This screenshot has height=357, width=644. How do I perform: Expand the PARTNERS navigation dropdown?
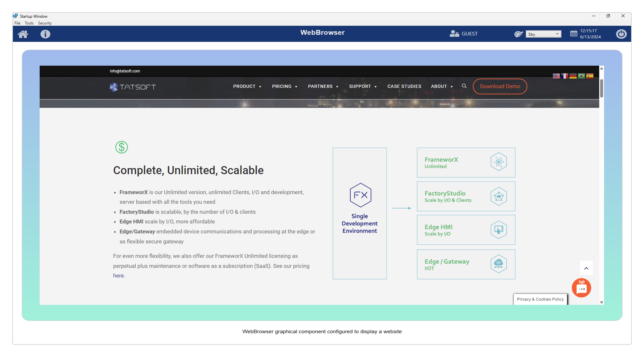(323, 86)
